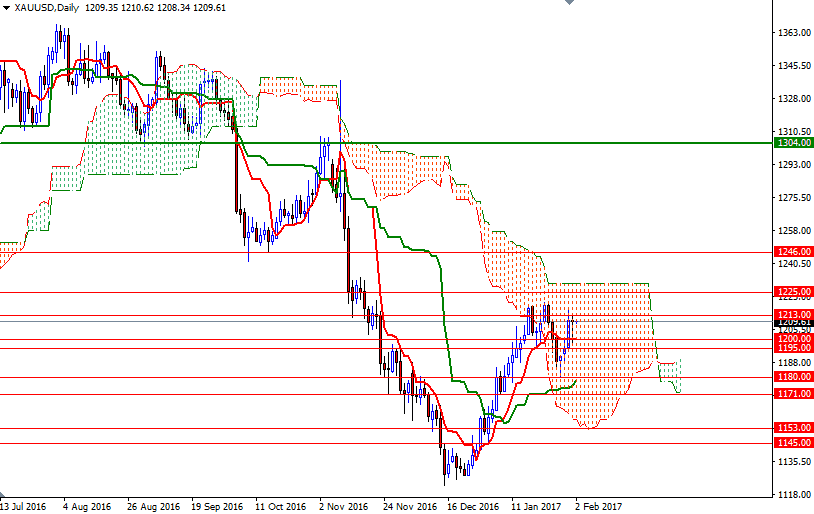
Task: Click the 1363.00 value on price scale
Action: click(793, 33)
